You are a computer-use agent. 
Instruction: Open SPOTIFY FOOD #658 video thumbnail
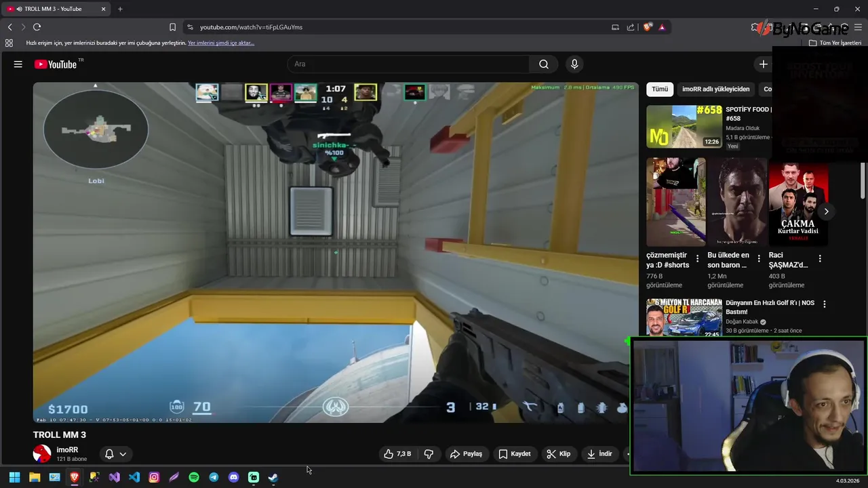pos(684,127)
